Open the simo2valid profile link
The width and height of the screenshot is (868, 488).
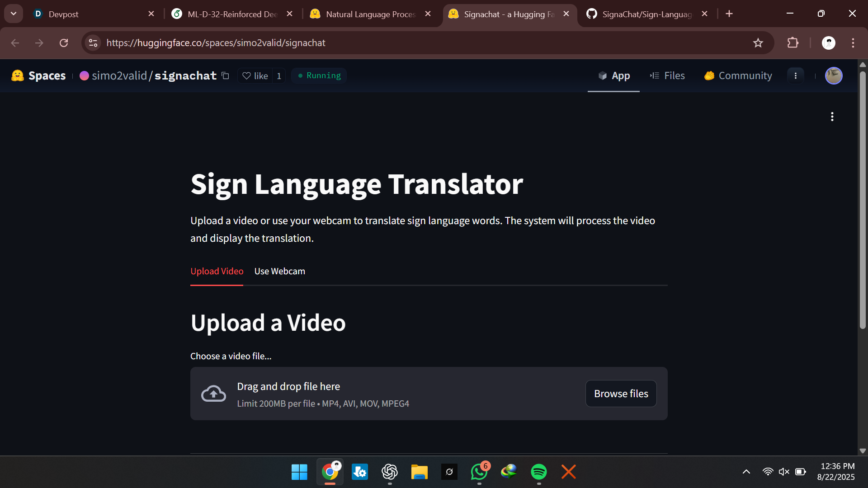pyautogui.click(x=119, y=76)
